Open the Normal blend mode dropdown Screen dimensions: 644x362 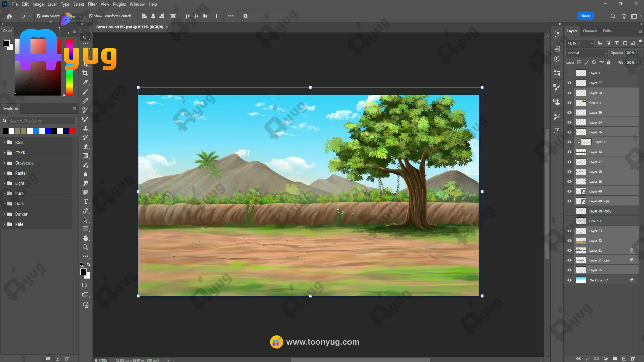pyautogui.click(x=587, y=53)
